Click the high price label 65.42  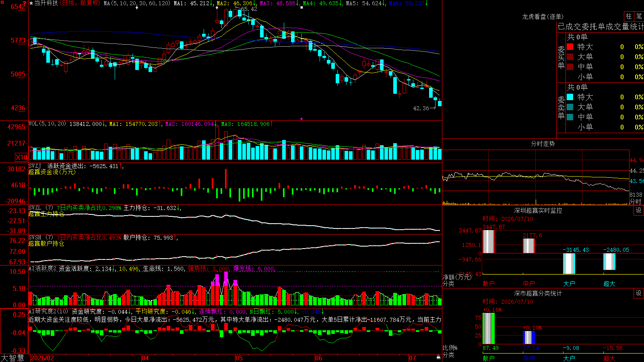249,9
